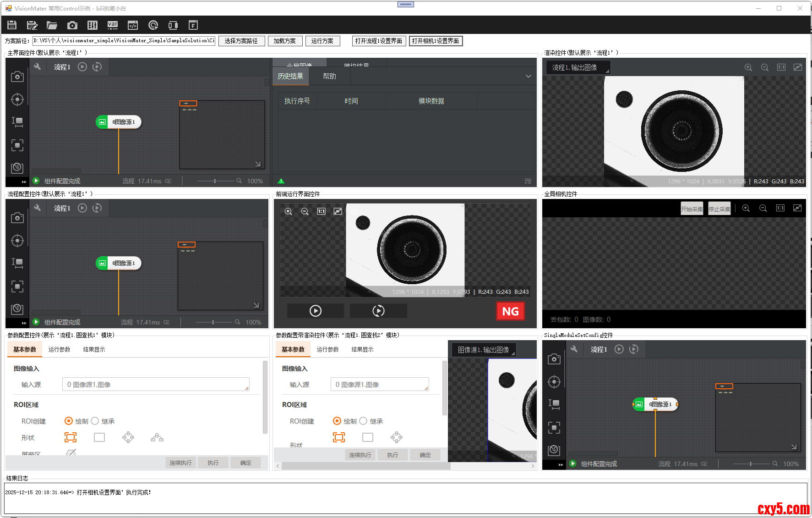This screenshot has height=518, width=812.
Task: Open the controller sliders icon in top toolbar
Action: pos(93,25)
